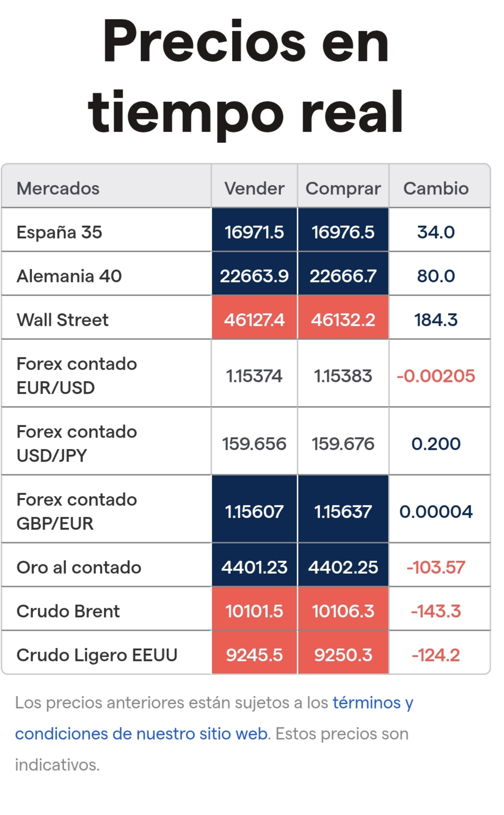Select Alemania 40 sell price button
504x815 pixels.
click(254, 276)
